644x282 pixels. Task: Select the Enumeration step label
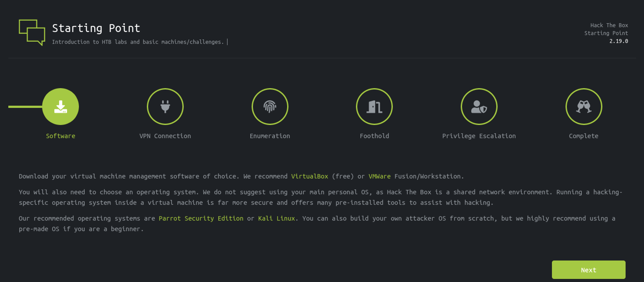tap(270, 136)
